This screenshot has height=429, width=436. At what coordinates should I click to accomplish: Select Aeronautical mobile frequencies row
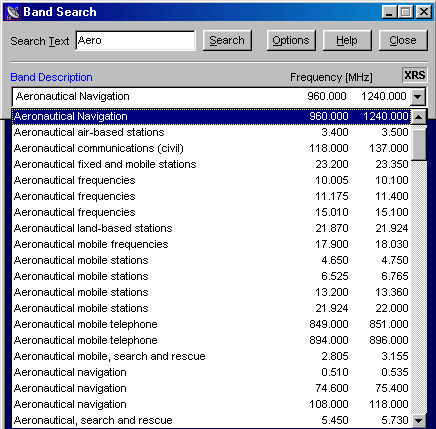(211, 244)
